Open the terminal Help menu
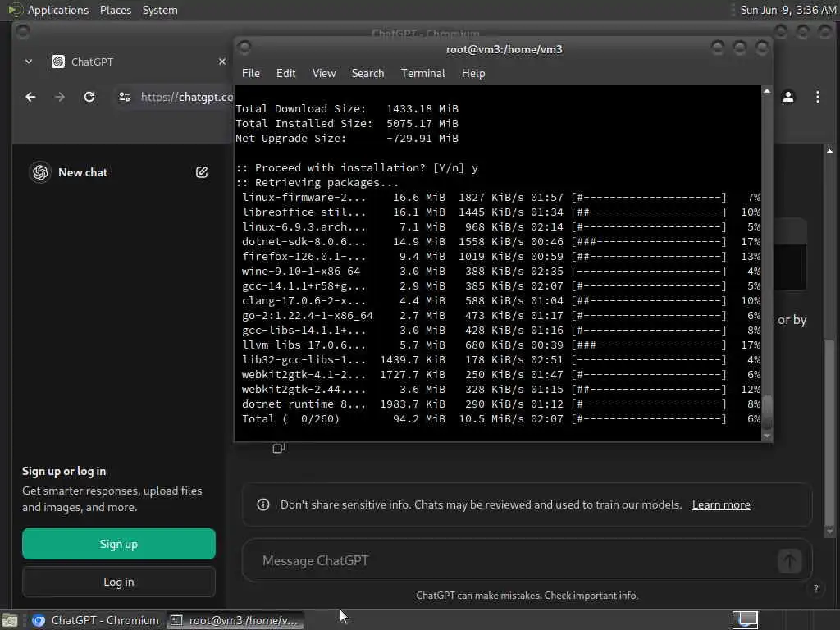840x630 pixels. (473, 73)
